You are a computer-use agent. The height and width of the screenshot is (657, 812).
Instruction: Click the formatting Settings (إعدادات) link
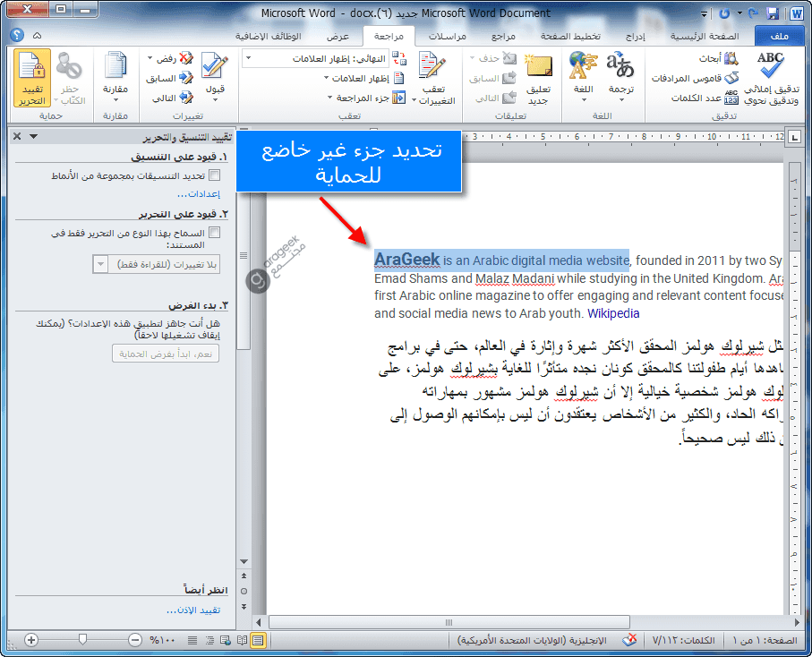(198, 193)
